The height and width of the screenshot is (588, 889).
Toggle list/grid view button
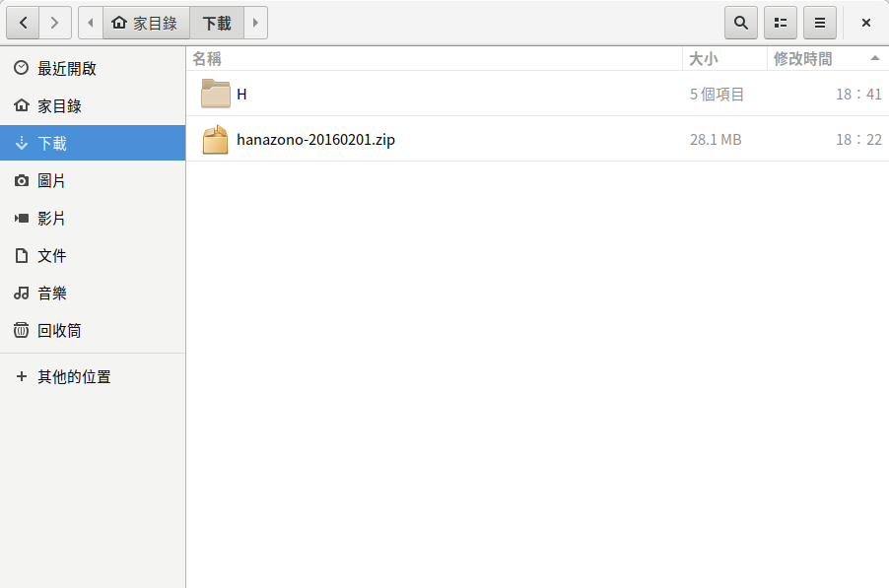tap(781, 23)
